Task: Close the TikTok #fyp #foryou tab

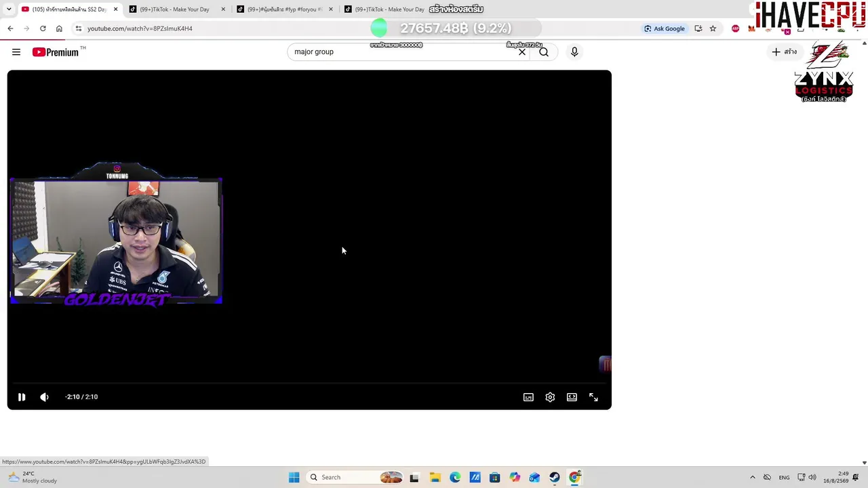Action: click(331, 9)
